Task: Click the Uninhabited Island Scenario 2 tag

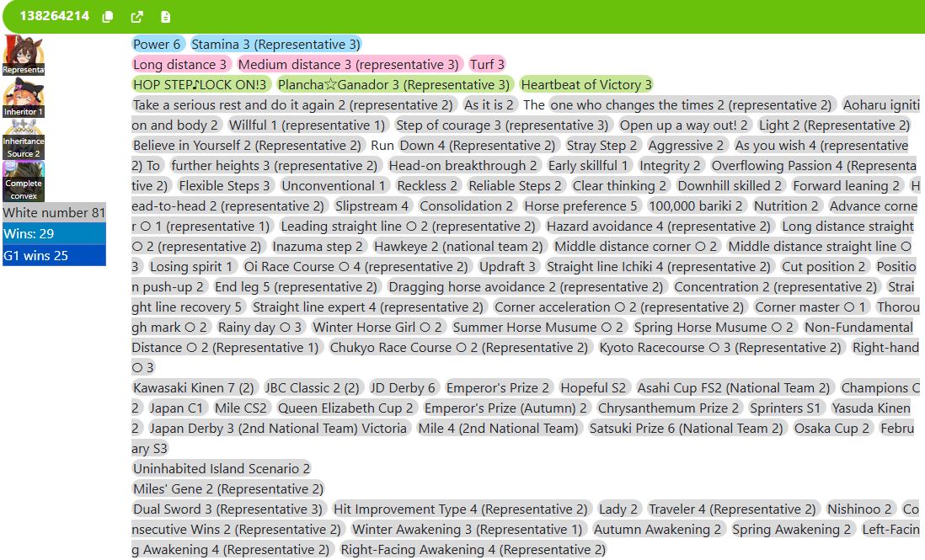Action: [222, 468]
